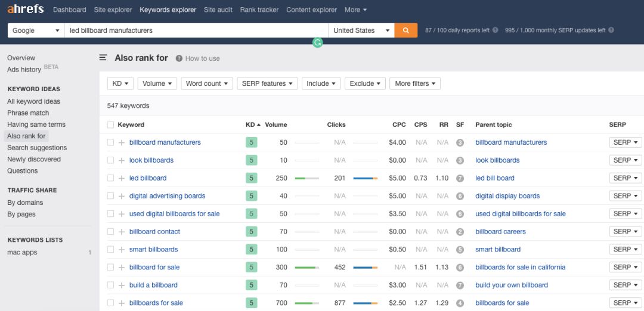The image size is (644, 311).
Task: Sort by the KD column header
Action: [253, 125]
